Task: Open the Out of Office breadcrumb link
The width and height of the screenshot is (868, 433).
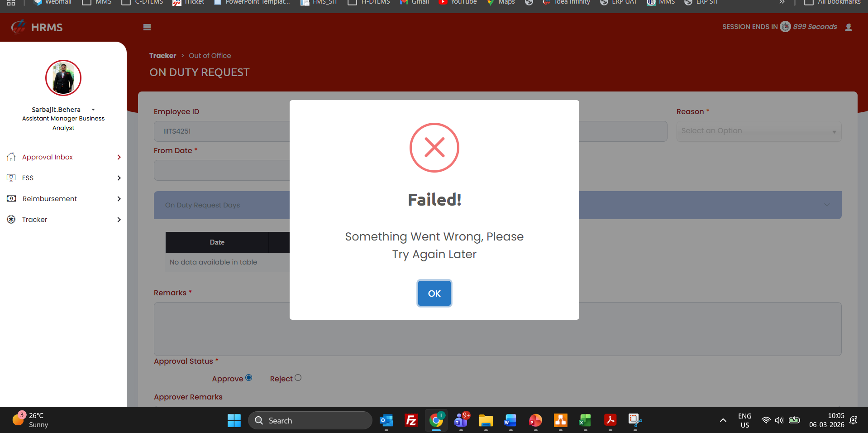Action: point(210,56)
